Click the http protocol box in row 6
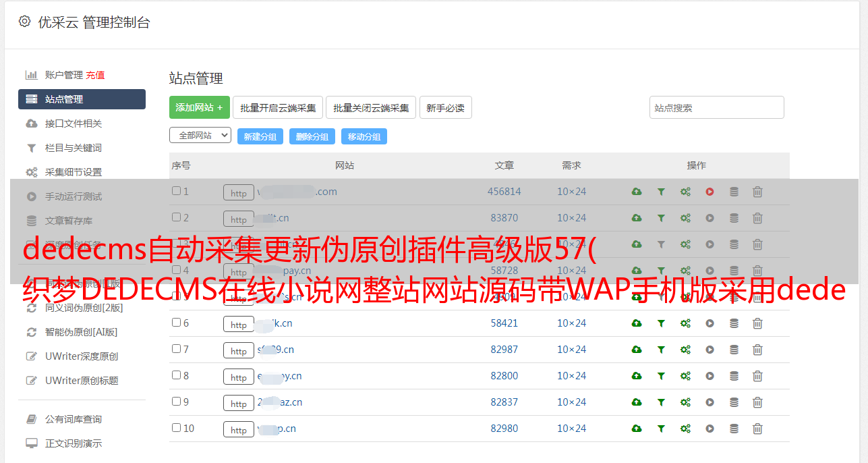 point(239,325)
